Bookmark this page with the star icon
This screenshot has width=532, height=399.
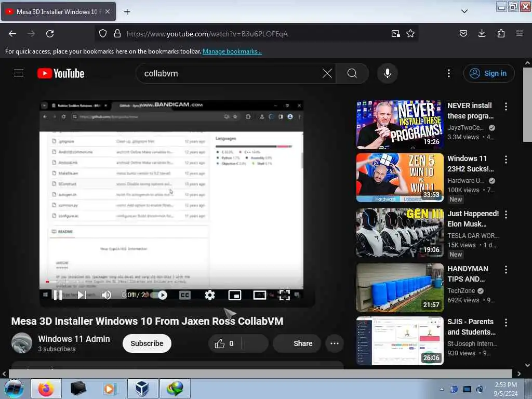[410, 34]
